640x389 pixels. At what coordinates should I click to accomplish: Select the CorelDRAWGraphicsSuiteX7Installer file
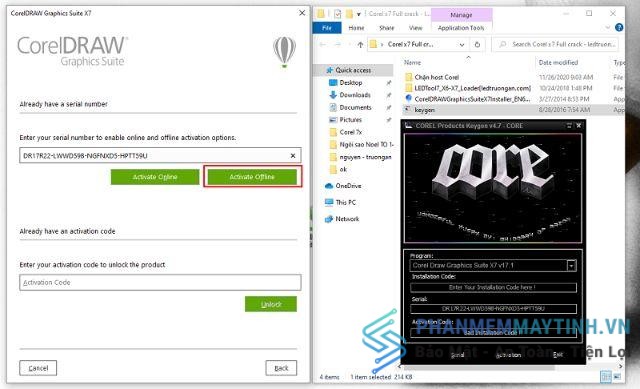472,99
